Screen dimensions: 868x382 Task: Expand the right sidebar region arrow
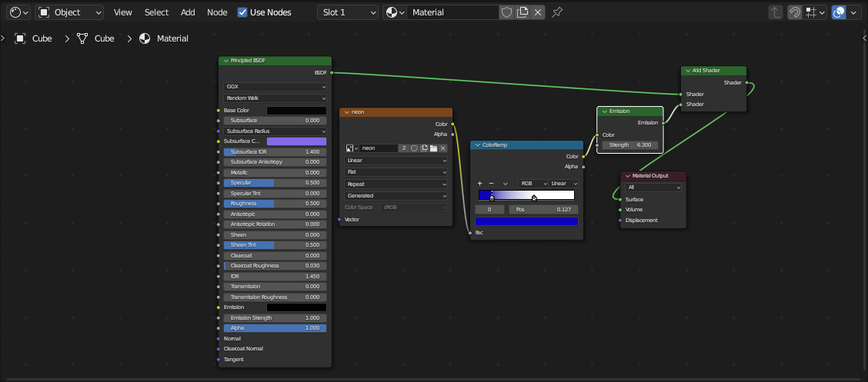click(865, 38)
